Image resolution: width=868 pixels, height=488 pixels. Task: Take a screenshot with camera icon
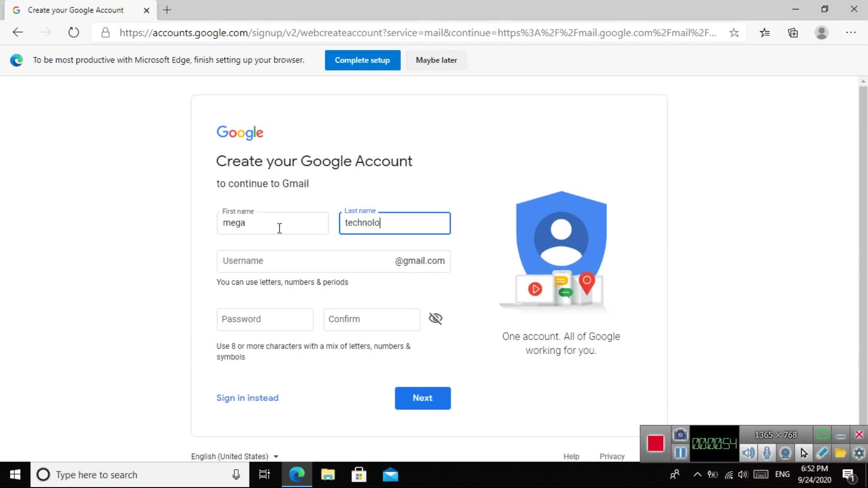click(x=680, y=435)
